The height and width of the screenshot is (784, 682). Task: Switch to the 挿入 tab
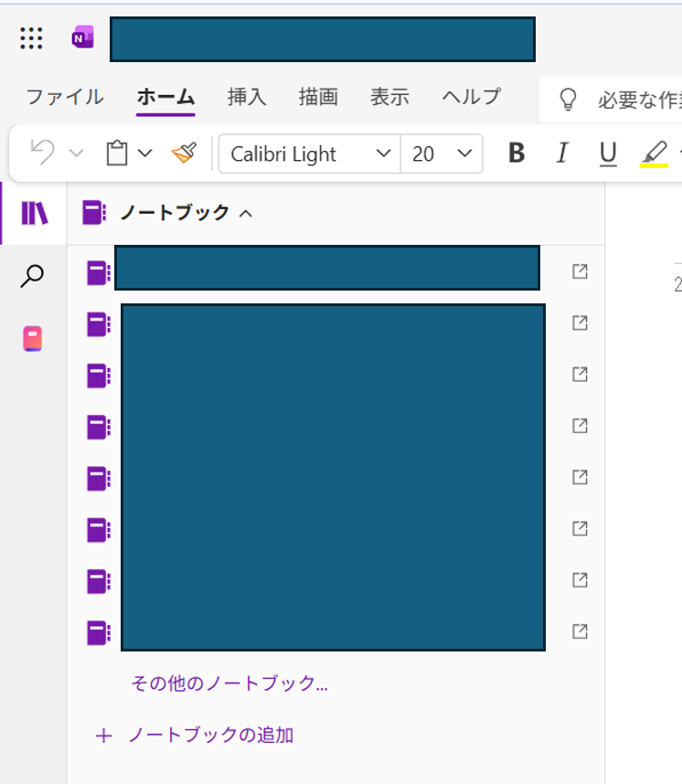247,97
